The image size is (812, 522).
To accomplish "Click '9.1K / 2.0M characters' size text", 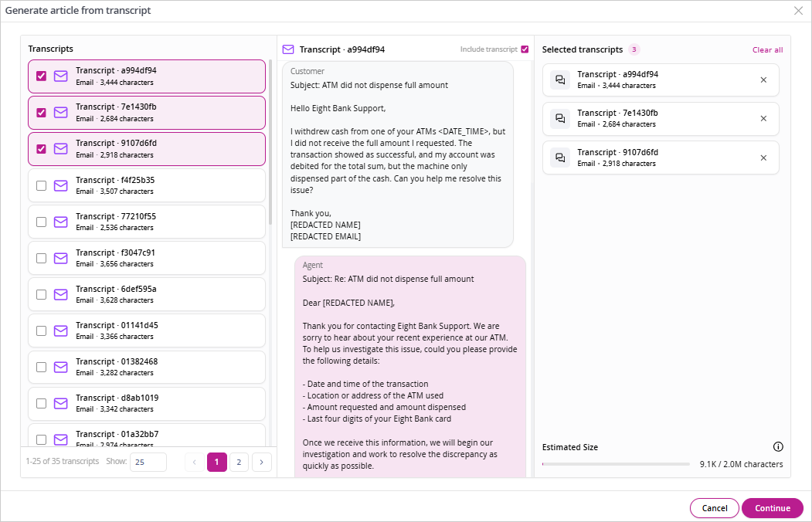I will [x=741, y=464].
